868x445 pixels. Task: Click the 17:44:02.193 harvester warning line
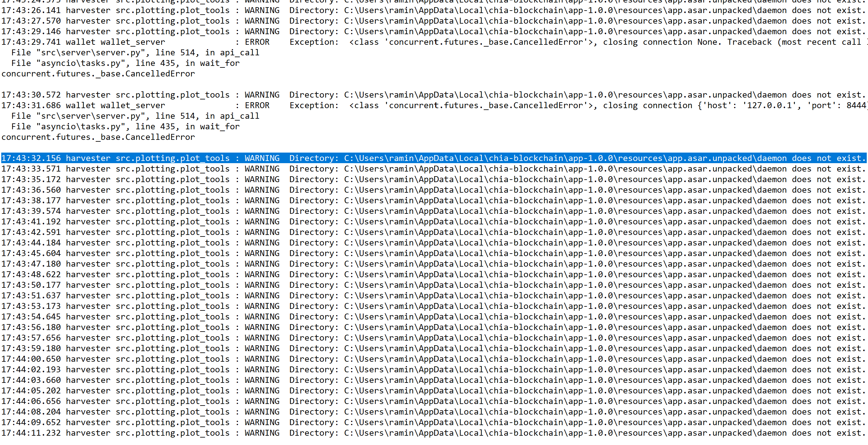coord(433,369)
